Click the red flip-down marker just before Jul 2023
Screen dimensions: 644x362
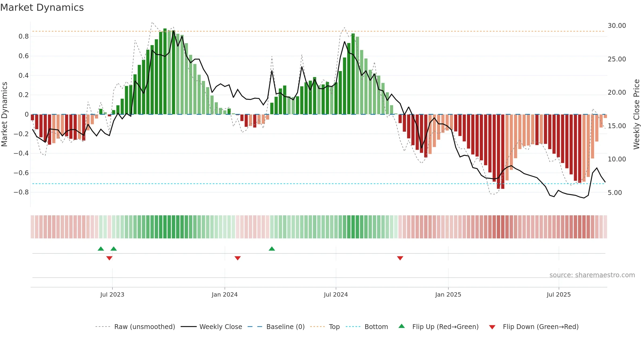tap(109, 258)
